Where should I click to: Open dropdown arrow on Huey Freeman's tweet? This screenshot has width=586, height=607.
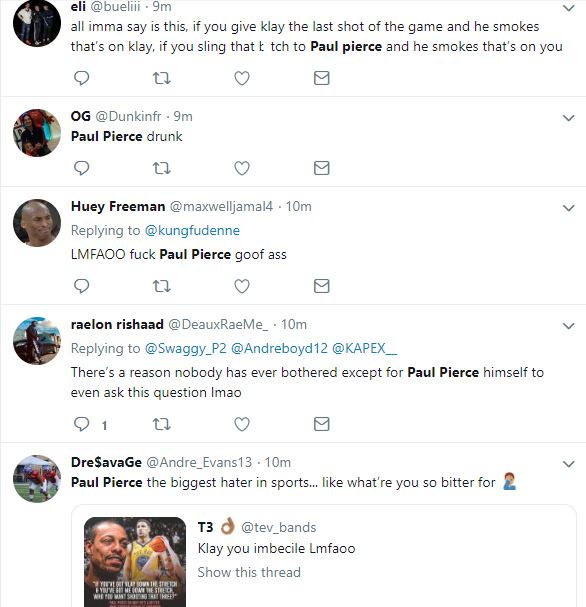(x=568, y=208)
